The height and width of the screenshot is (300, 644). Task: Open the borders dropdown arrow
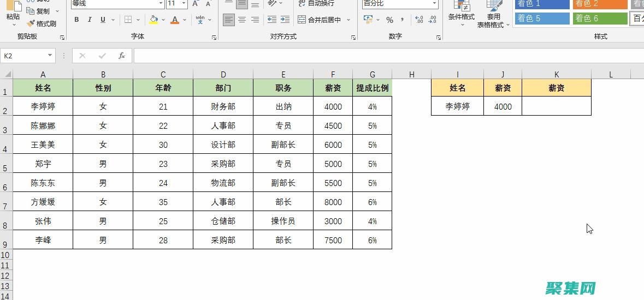138,20
